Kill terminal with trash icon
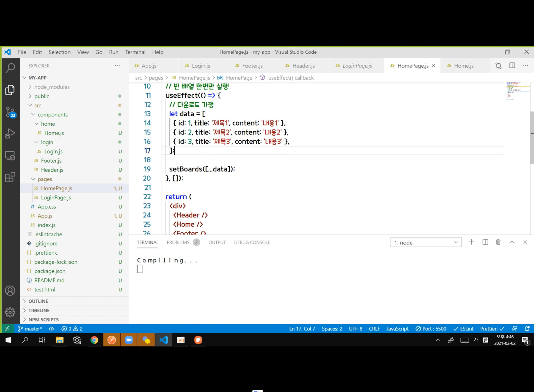Image resolution: width=534 pixels, height=392 pixels. click(498, 242)
